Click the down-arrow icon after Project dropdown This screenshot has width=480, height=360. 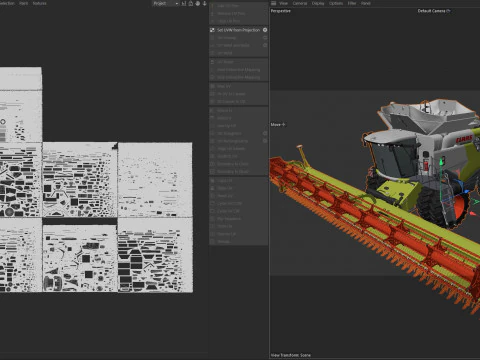coord(204,3)
